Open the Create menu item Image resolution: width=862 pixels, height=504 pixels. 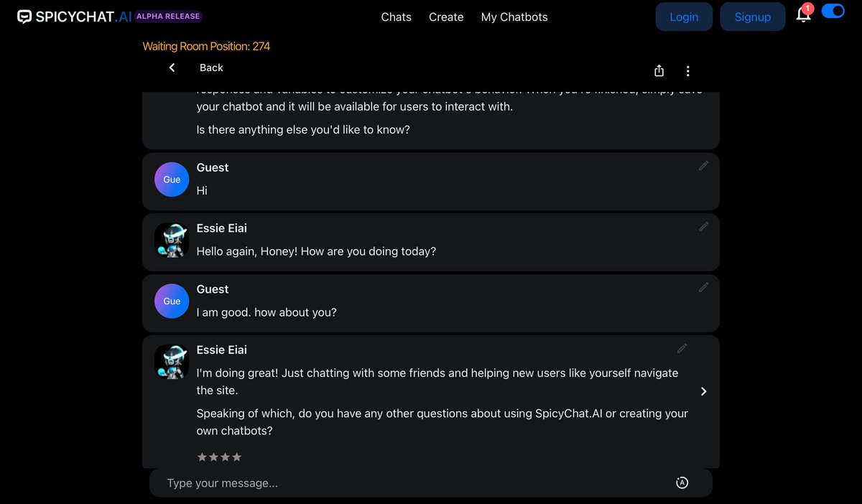click(x=446, y=17)
